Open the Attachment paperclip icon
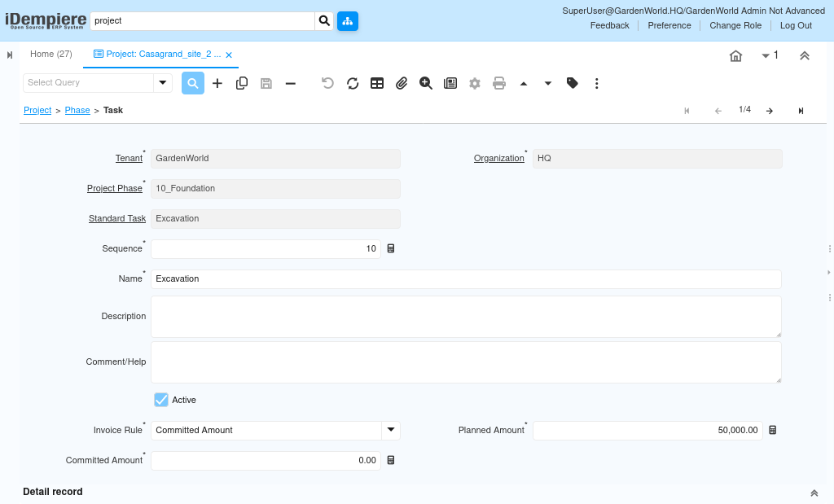The image size is (834, 504). point(402,83)
